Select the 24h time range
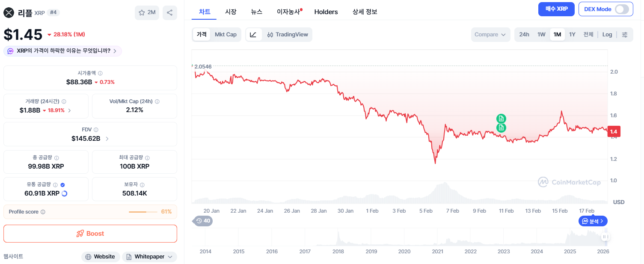The height and width of the screenshot is (264, 644). 524,35
